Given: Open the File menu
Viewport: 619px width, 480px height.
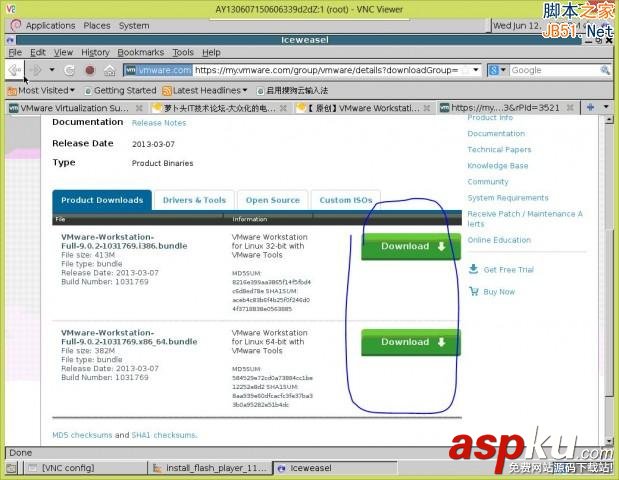Looking at the screenshot, I should pyautogui.click(x=15, y=52).
